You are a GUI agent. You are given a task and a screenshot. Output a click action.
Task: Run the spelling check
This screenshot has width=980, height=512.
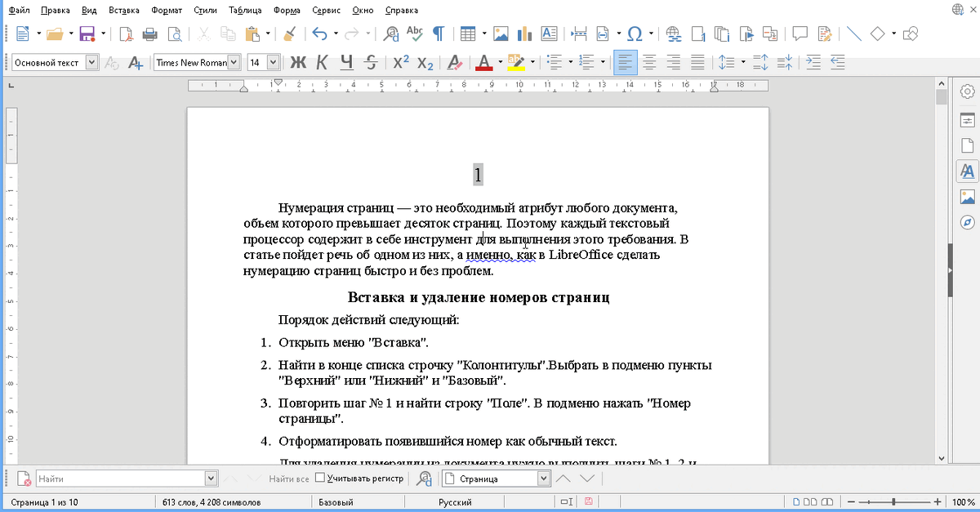click(x=415, y=33)
